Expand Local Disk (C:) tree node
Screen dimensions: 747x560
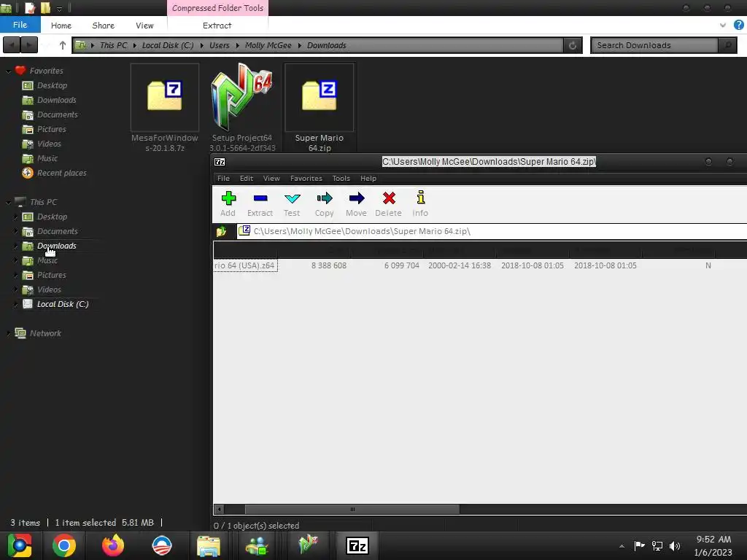coord(16,304)
